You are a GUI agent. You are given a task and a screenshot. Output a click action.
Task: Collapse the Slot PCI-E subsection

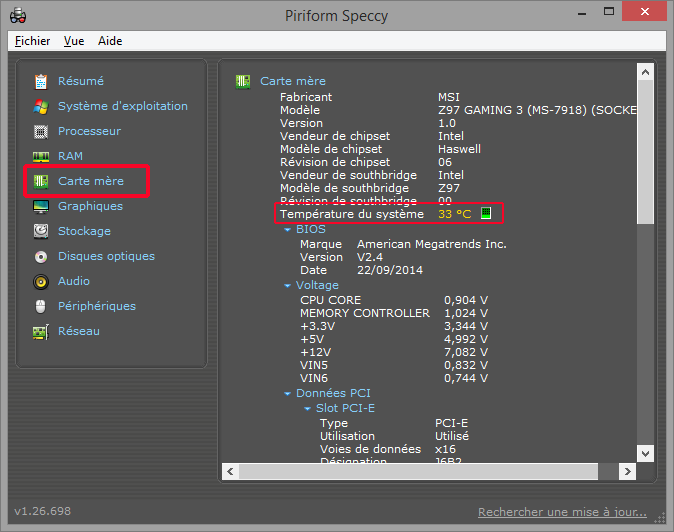point(307,409)
